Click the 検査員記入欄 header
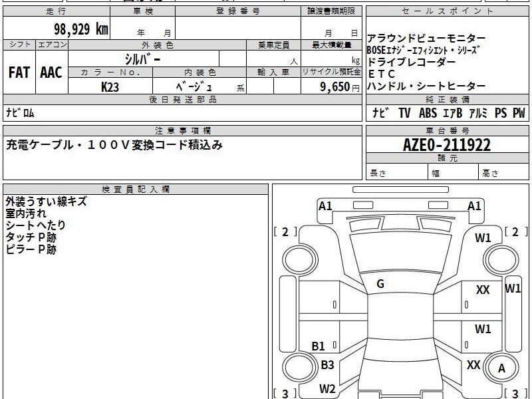This screenshot has width=532, height=399. pos(136,190)
